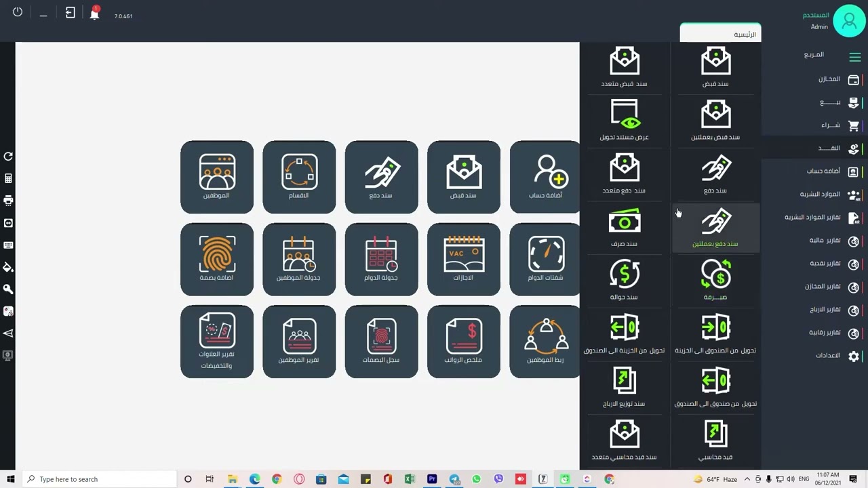Click the سند دفع dashboard tile
The width and height of the screenshot is (868, 488).
pyautogui.click(x=381, y=177)
